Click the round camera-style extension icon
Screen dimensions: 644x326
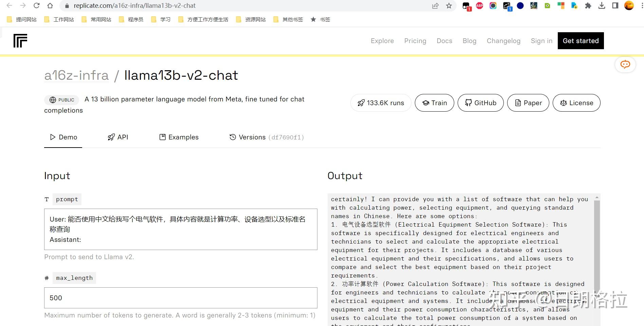tap(493, 5)
